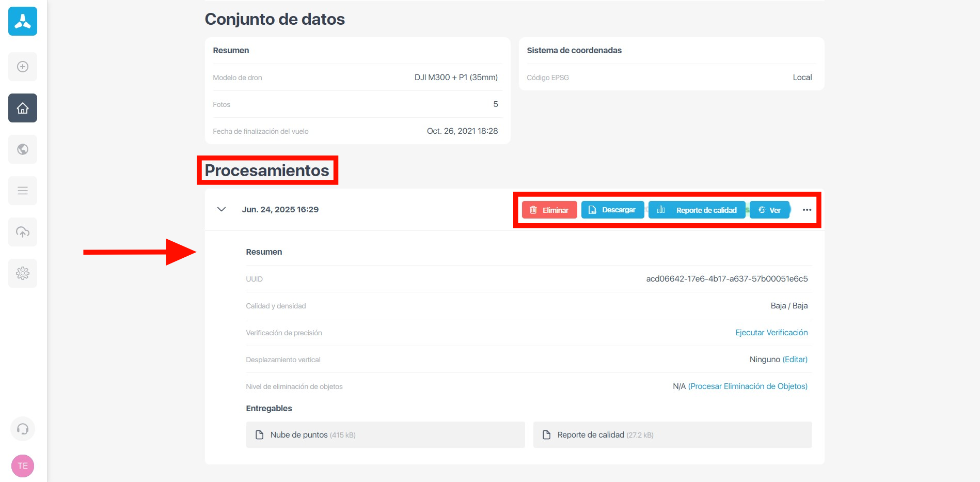The width and height of the screenshot is (980, 482).
Task: Download the Nube de puntos deliverable
Action: point(385,435)
